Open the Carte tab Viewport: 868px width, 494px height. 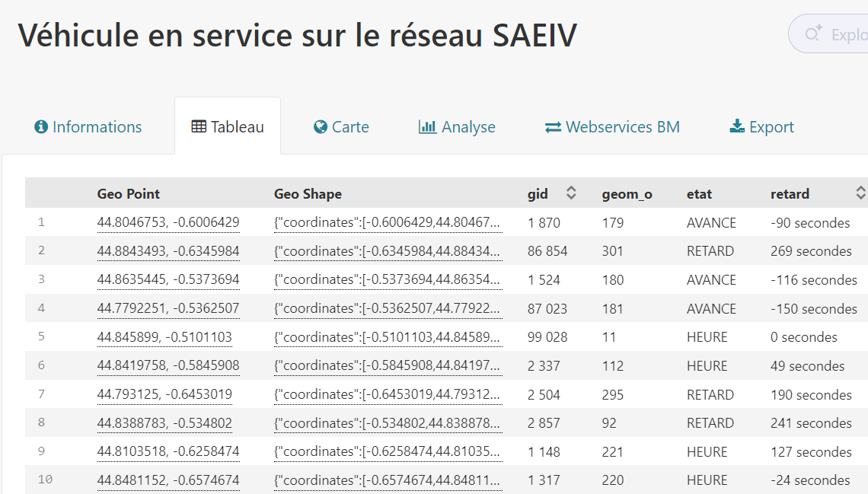pos(341,127)
